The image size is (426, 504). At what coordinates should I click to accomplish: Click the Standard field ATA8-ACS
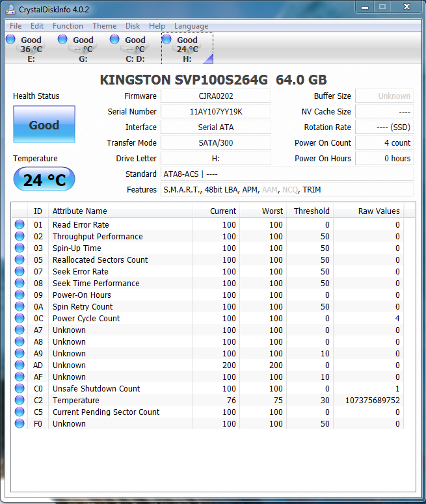click(287, 174)
